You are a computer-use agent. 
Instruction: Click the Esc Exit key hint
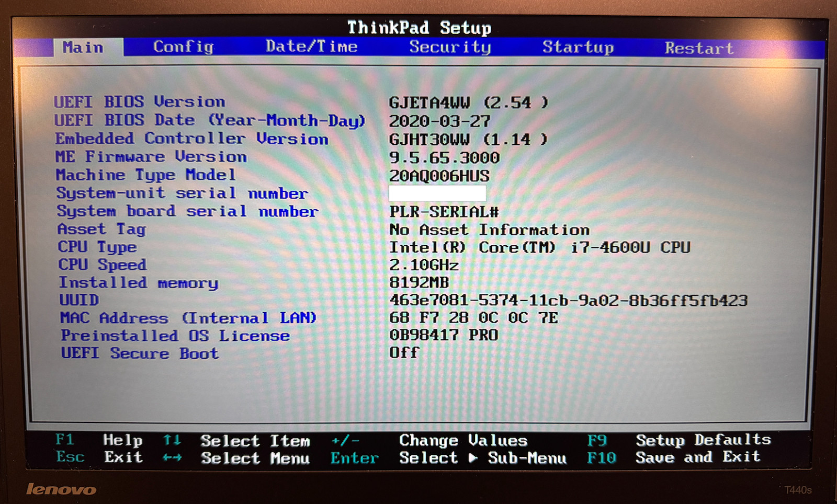pos(99,457)
